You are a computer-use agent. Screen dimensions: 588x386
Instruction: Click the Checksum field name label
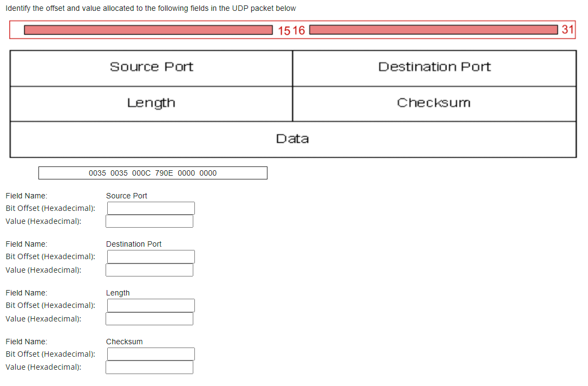[124, 342]
